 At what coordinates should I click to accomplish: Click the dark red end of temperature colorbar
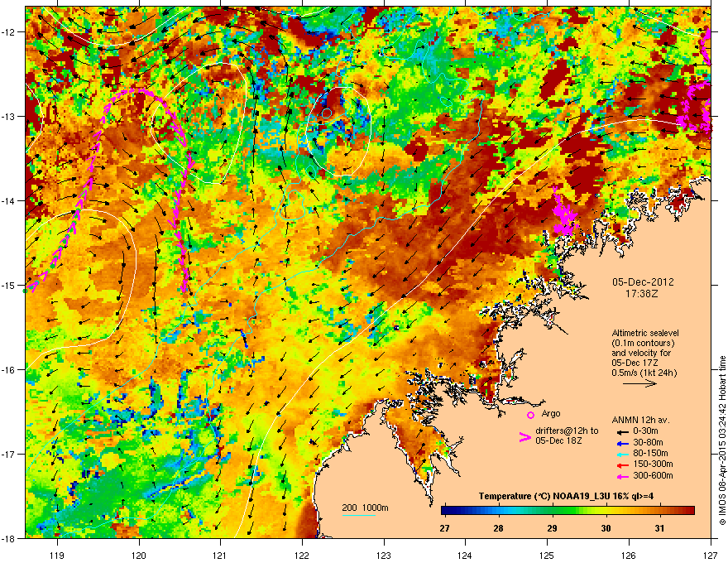click(x=689, y=511)
